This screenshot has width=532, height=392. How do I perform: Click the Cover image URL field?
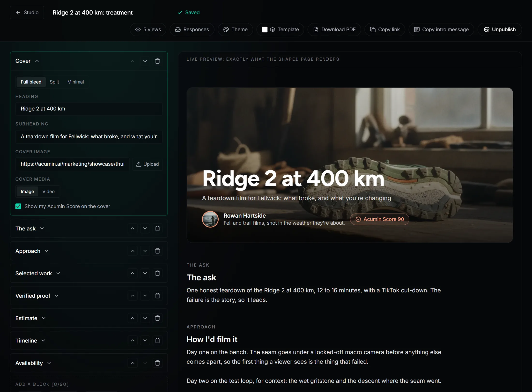pyautogui.click(x=72, y=164)
